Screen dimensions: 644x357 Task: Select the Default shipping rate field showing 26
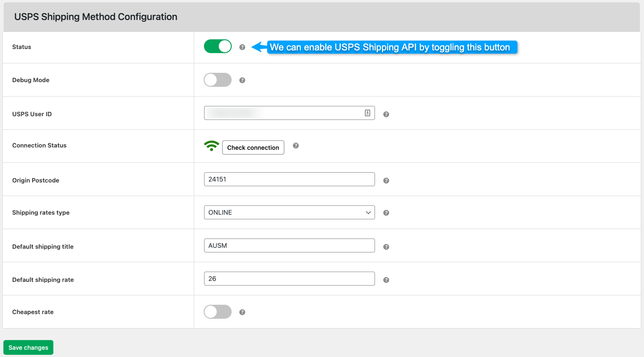[x=290, y=279]
